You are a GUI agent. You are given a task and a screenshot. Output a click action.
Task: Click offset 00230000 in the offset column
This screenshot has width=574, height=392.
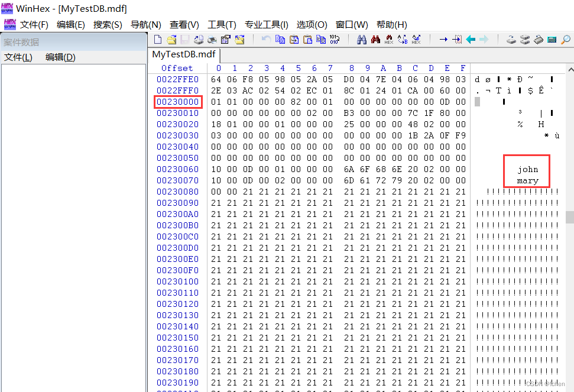tap(177, 102)
